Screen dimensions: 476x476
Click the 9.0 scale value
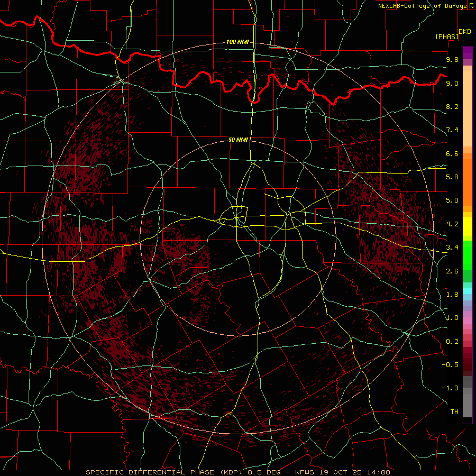[452, 83]
